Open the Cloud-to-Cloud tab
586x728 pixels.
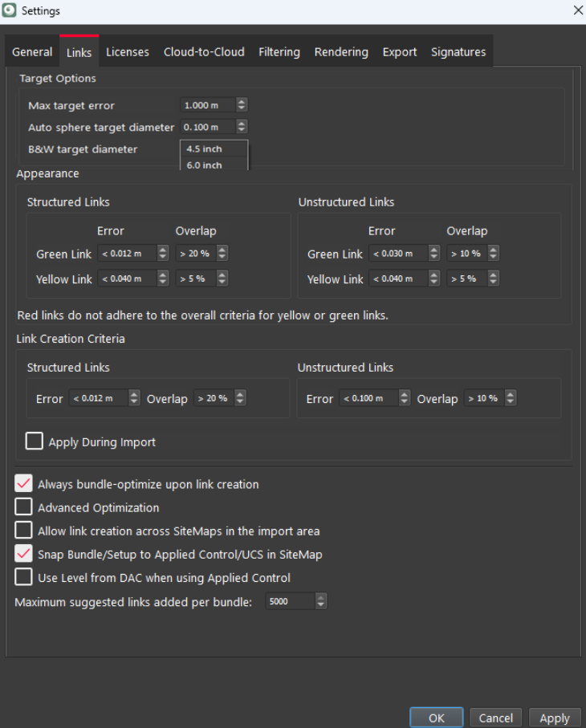pos(204,52)
